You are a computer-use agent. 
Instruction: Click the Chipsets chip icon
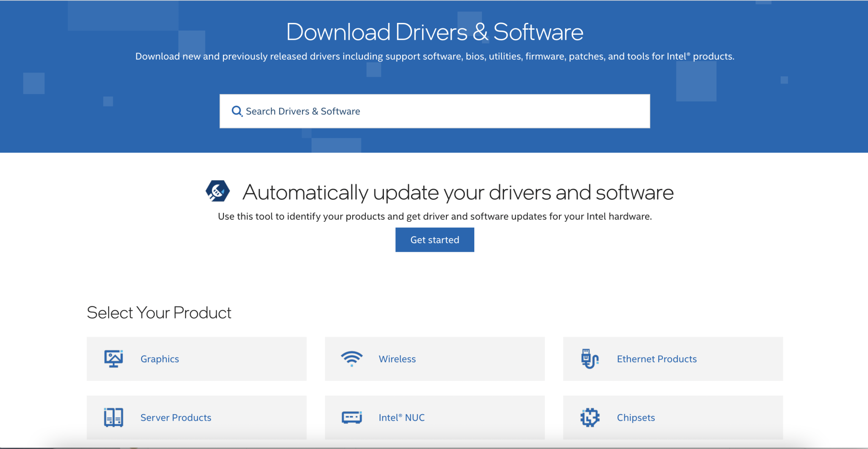tap(590, 418)
